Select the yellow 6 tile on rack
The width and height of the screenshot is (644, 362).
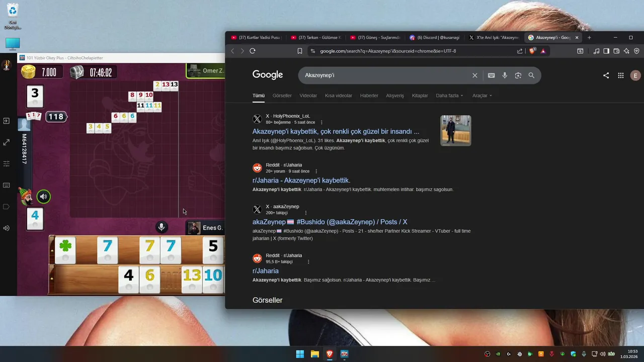point(149,280)
